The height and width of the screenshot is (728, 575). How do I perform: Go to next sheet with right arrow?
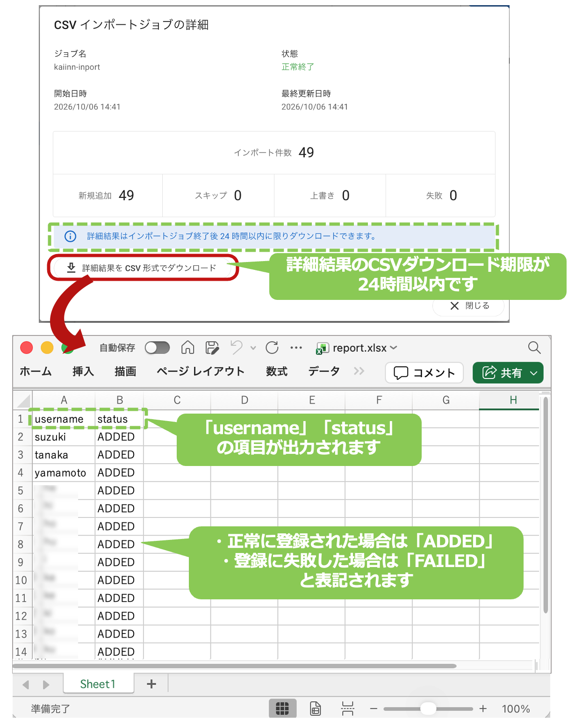[46, 685]
